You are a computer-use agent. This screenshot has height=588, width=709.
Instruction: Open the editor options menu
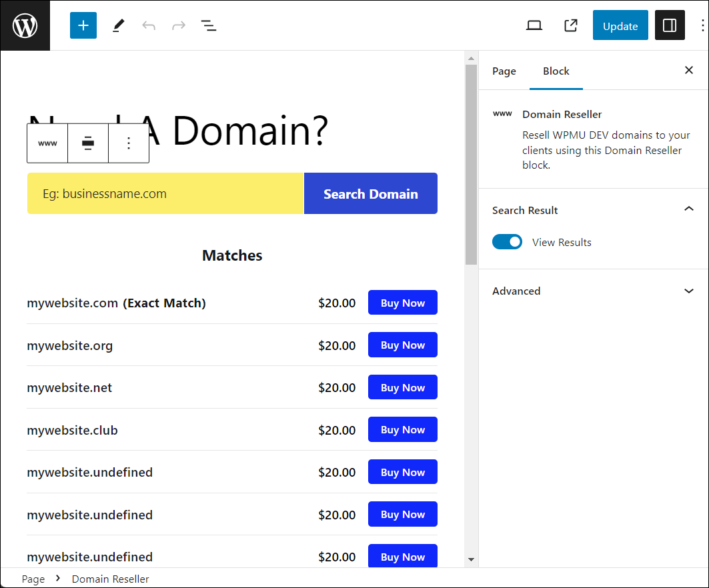pos(702,25)
